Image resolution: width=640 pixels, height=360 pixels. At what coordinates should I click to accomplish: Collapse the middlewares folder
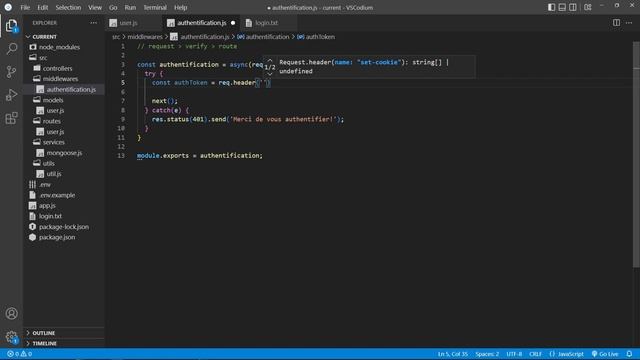60,79
